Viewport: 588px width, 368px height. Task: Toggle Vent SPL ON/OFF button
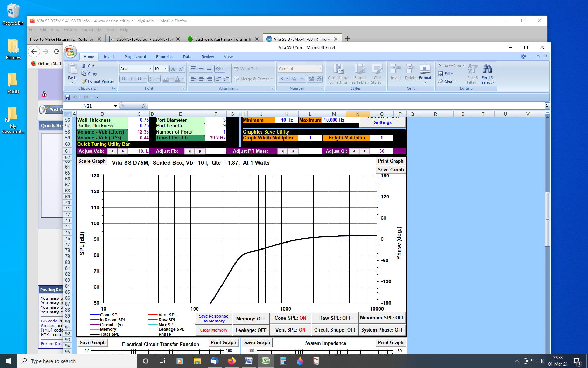point(290,330)
